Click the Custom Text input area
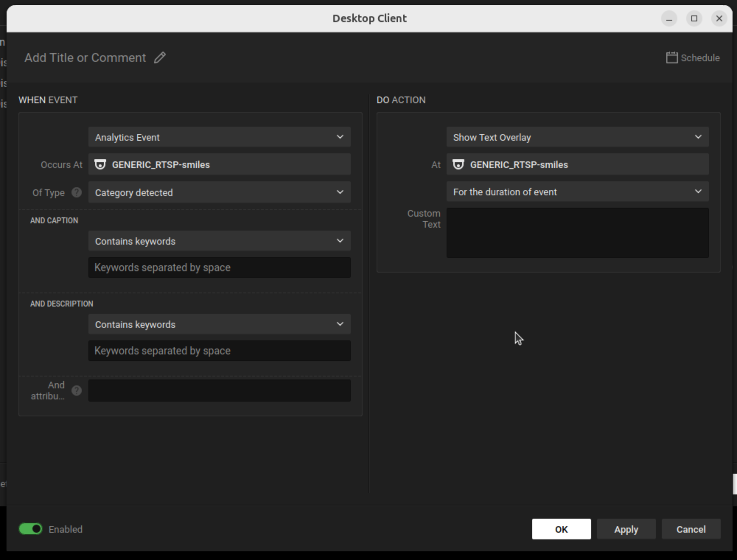 [x=577, y=233]
